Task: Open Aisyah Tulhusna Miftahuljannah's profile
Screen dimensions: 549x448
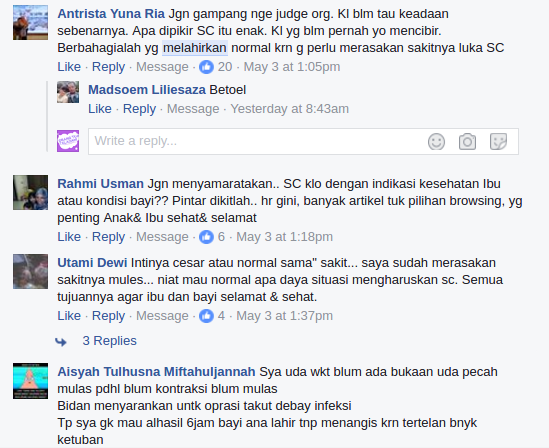Action: 156,372
